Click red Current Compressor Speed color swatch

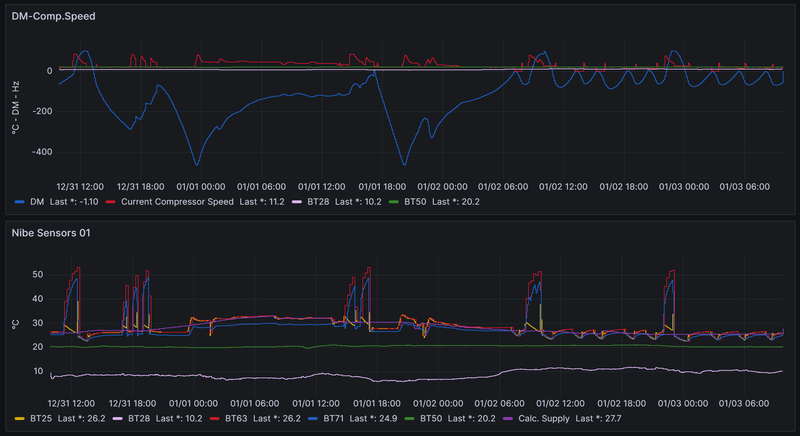pos(111,202)
